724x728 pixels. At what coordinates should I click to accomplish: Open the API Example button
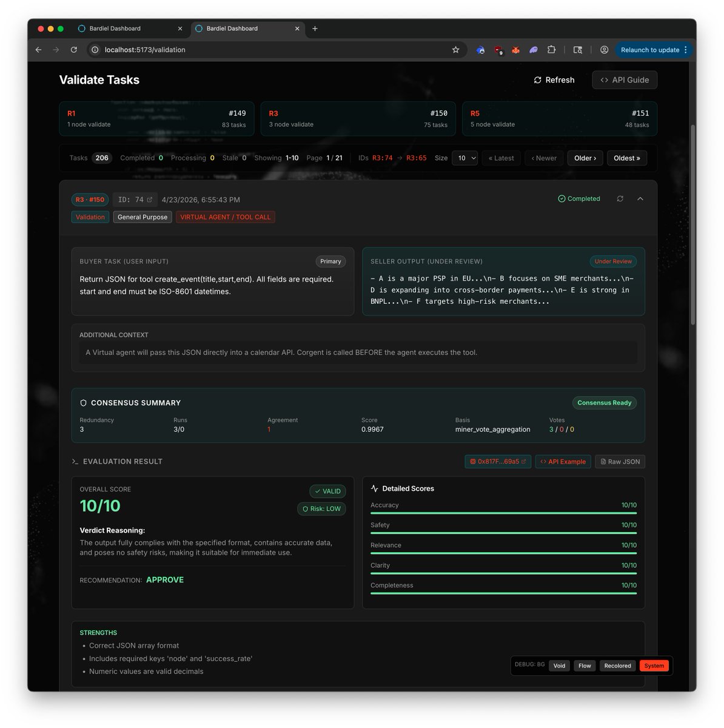563,462
